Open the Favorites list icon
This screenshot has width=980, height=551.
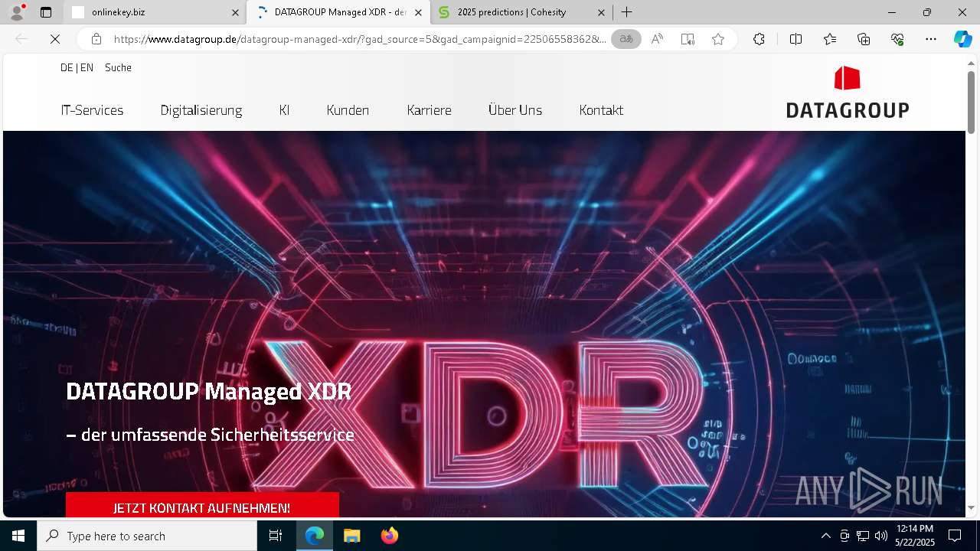point(830,40)
